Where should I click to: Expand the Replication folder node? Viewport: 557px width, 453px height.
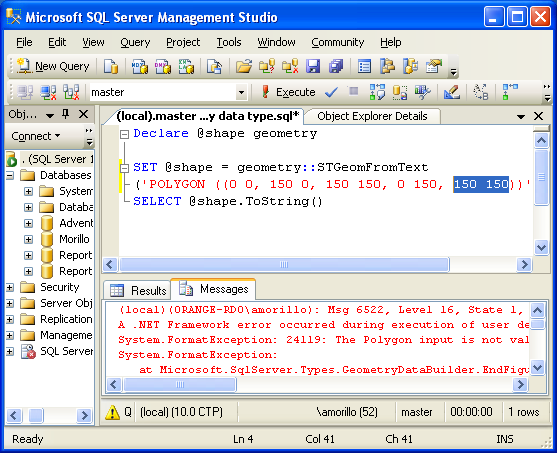10,319
